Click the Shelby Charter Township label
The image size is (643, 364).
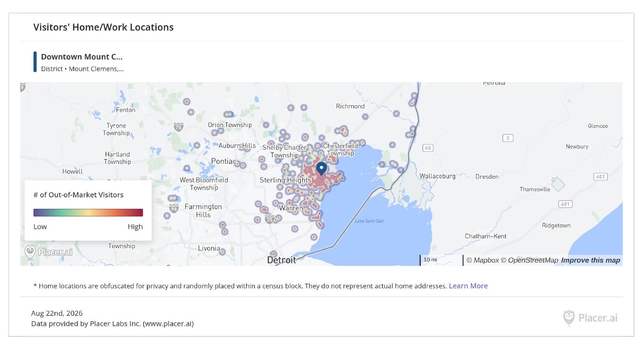284,151
